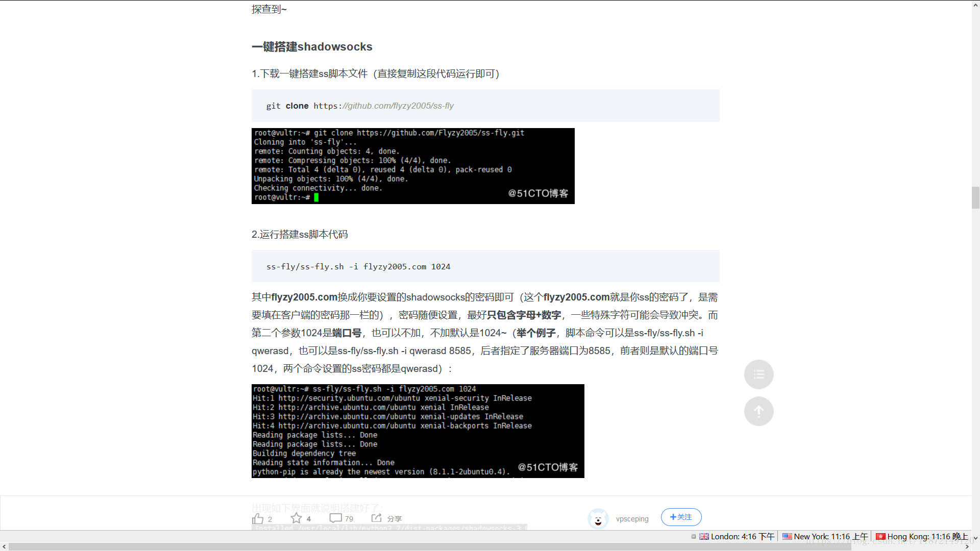The image size is (980, 551).
Task: Click Hong Kong clock flag icon
Action: (x=880, y=537)
